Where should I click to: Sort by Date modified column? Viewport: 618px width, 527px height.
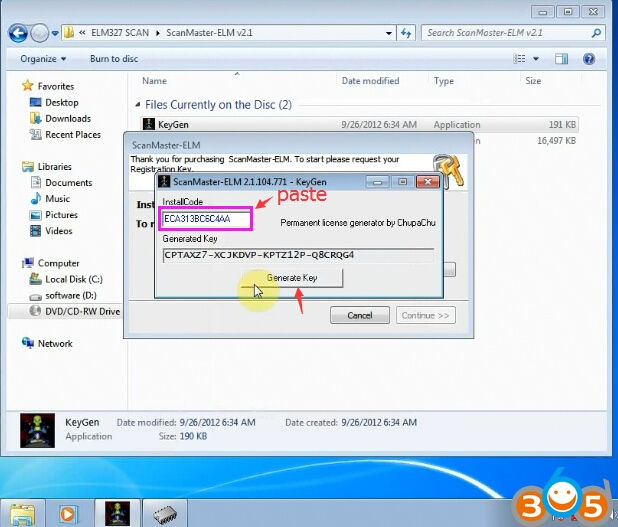point(370,81)
